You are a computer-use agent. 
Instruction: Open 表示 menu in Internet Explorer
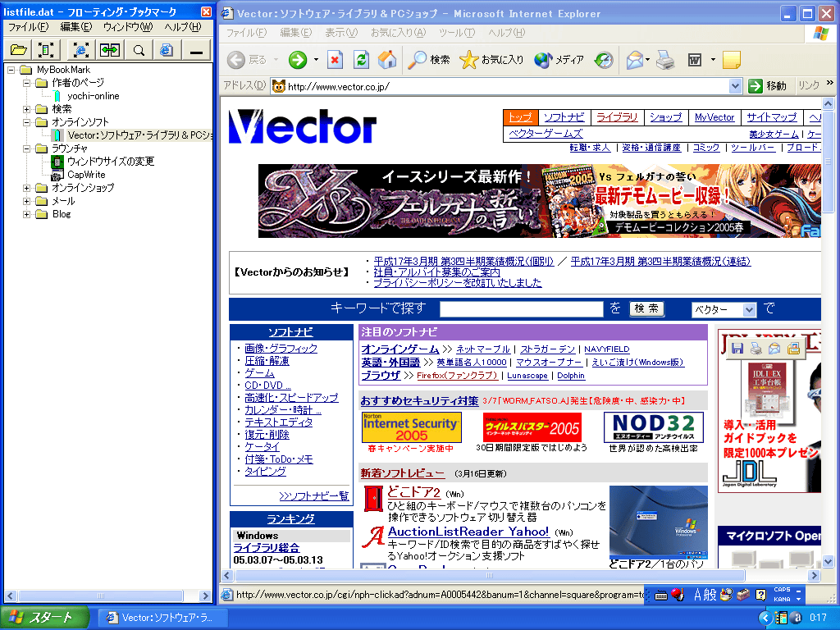click(341, 33)
